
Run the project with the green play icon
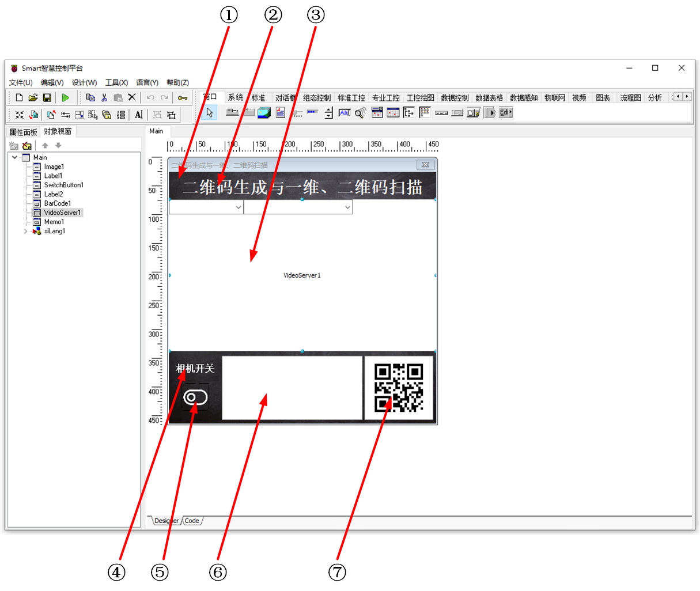point(66,97)
